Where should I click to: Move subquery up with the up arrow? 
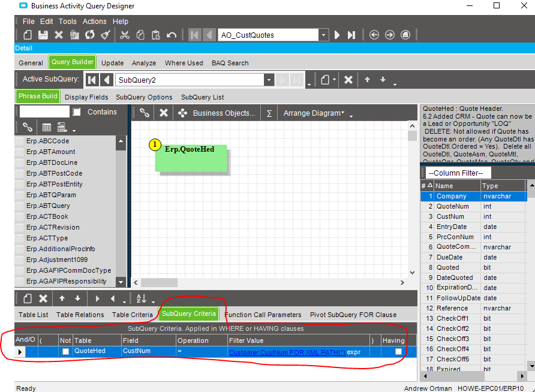(x=367, y=80)
